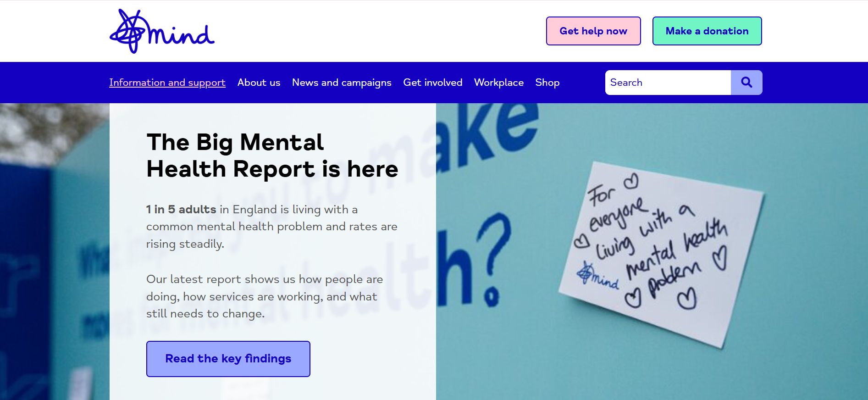The height and width of the screenshot is (400, 868).
Task: Focus the Search input field
Action: click(x=668, y=83)
